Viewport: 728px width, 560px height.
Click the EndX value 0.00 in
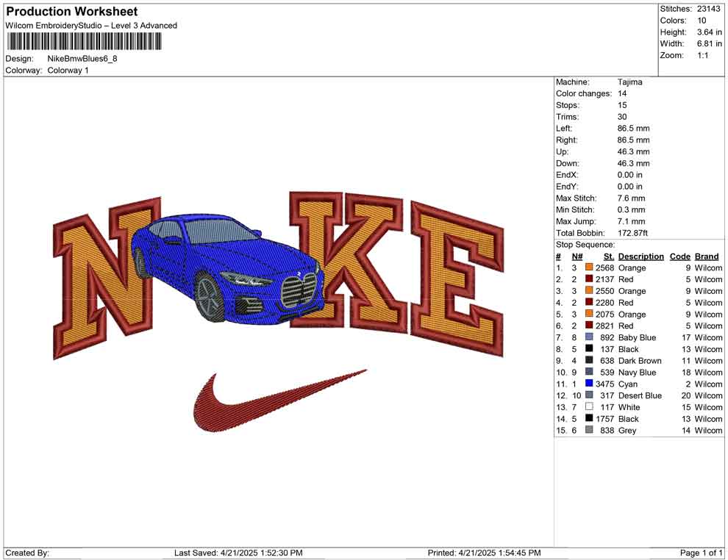pos(629,174)
